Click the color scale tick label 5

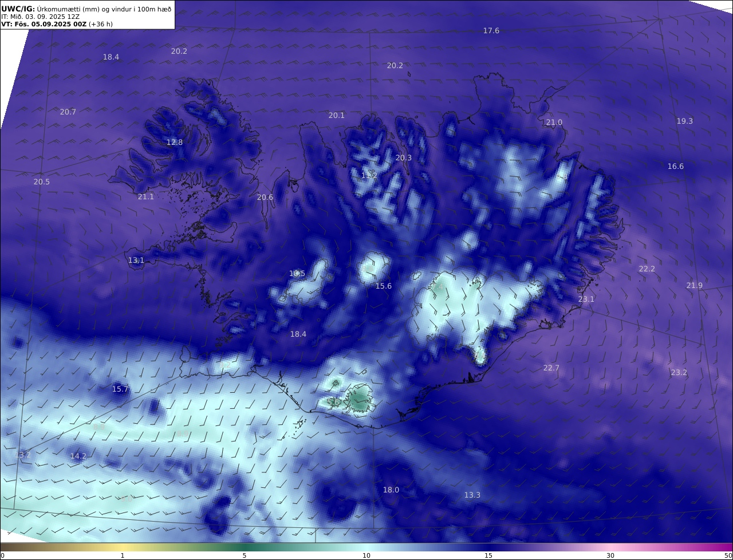point(245,555)
